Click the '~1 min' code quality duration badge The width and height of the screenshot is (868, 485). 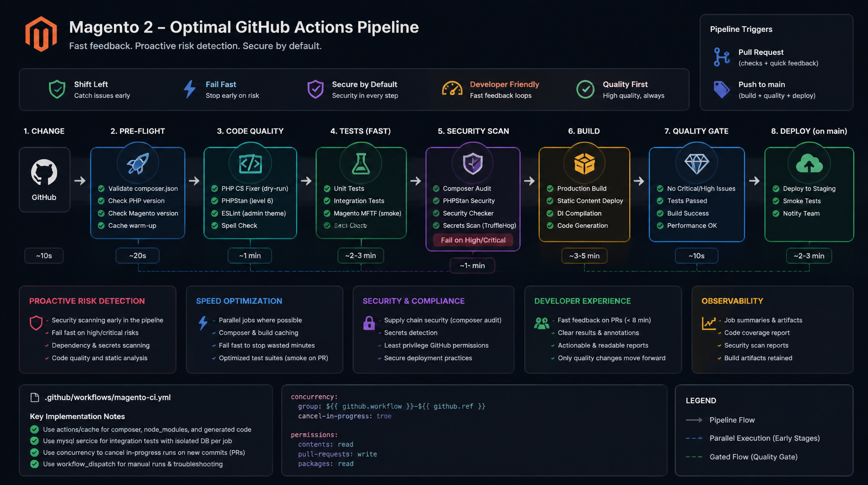point(250,256)
